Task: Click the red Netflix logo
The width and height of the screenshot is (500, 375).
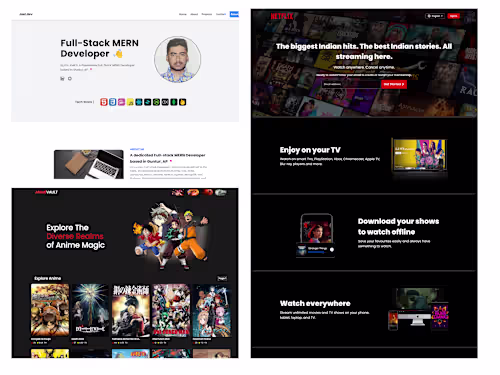Action: (x=282, y=16)
